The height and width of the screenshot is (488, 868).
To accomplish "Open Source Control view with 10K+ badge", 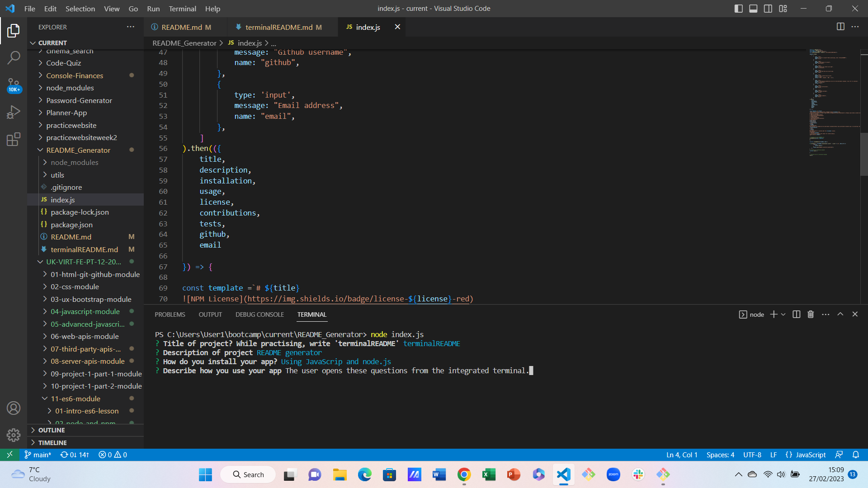I will (x=14, y=84).
